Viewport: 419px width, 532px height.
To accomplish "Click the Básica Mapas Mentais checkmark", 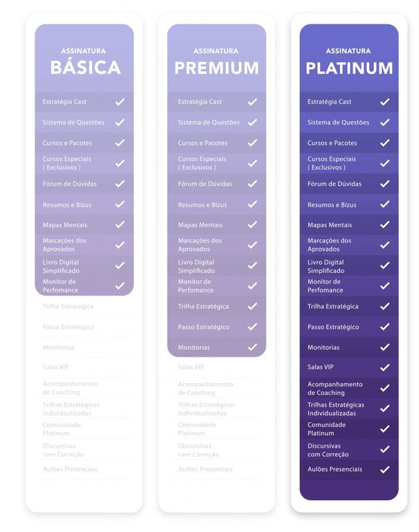I will click(120, 224).
